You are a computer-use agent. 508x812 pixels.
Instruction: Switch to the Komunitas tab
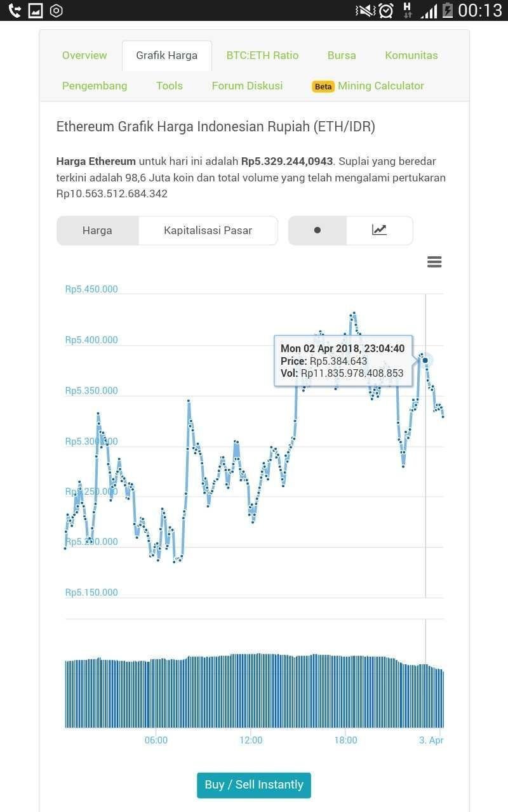click(x=411, y=55)
